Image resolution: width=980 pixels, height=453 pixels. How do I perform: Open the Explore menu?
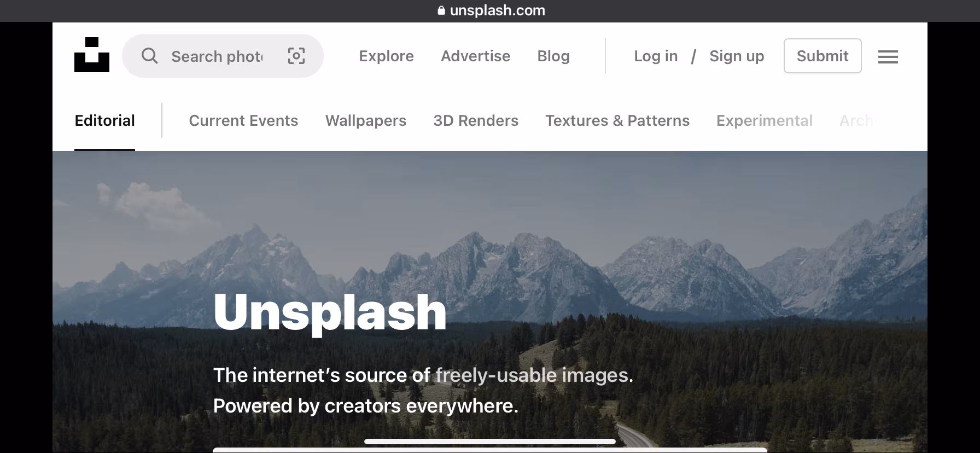(386, 56)
